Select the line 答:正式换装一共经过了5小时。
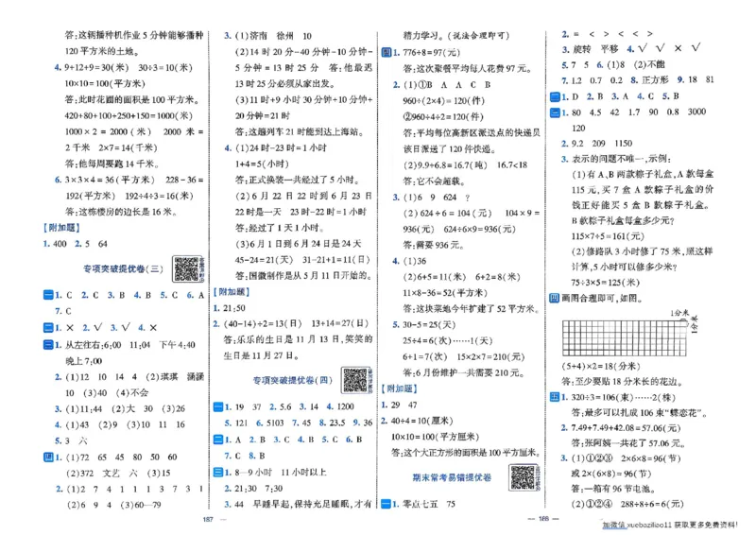 tap(298, 180)
